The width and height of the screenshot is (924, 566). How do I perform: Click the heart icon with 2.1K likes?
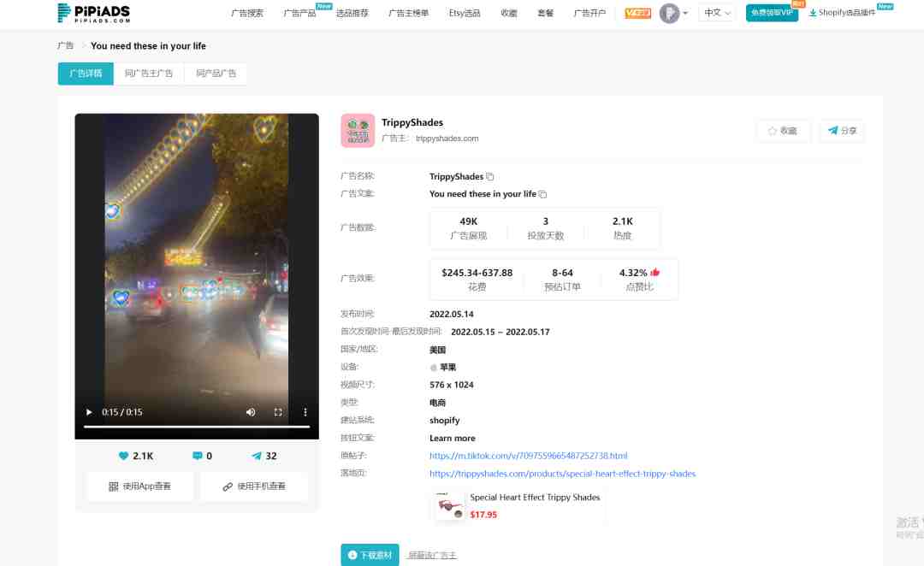(123, 456)
